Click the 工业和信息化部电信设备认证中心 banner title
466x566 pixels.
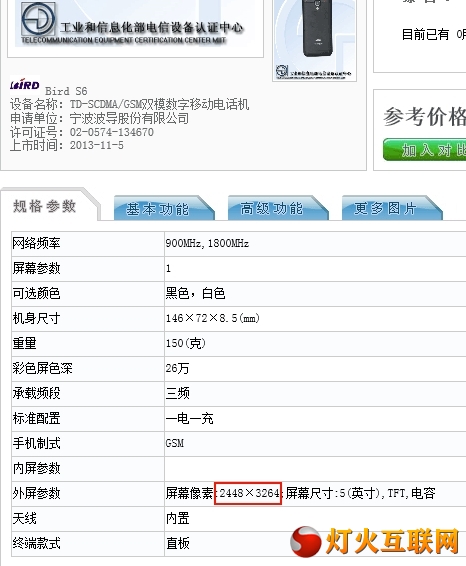152,27
